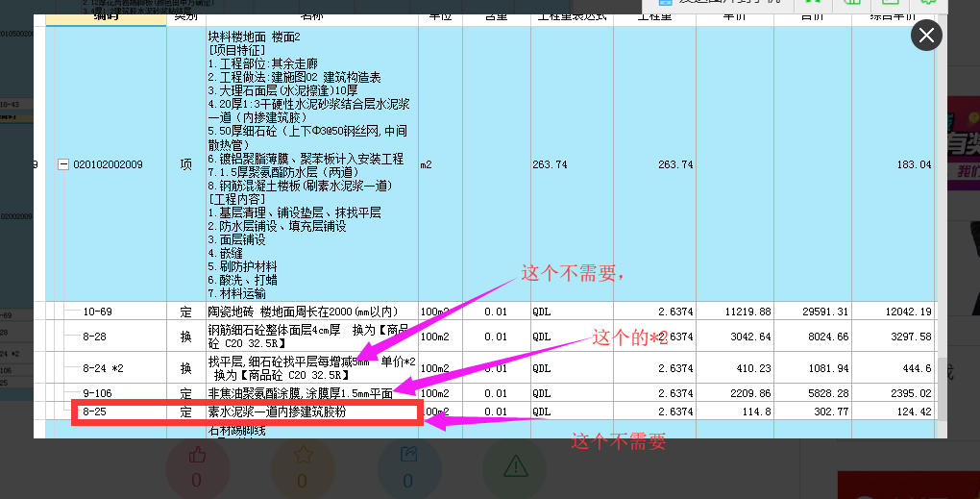The width and height of the screenshot is (980, 499).
Task: Click unit price 3042.64
Action: pyautogui.click(x=750, y=337)
